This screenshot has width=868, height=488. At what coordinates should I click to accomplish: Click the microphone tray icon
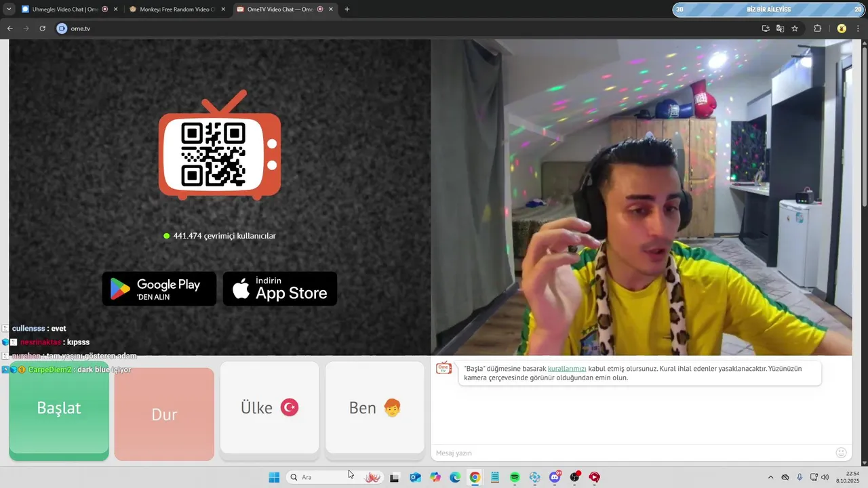point(800,477)
